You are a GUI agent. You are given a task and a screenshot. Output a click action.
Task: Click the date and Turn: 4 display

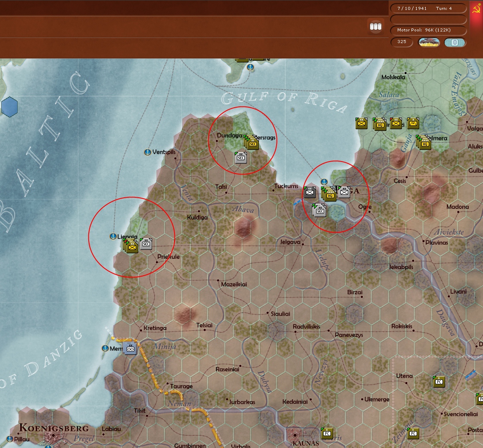click(428, 8)
